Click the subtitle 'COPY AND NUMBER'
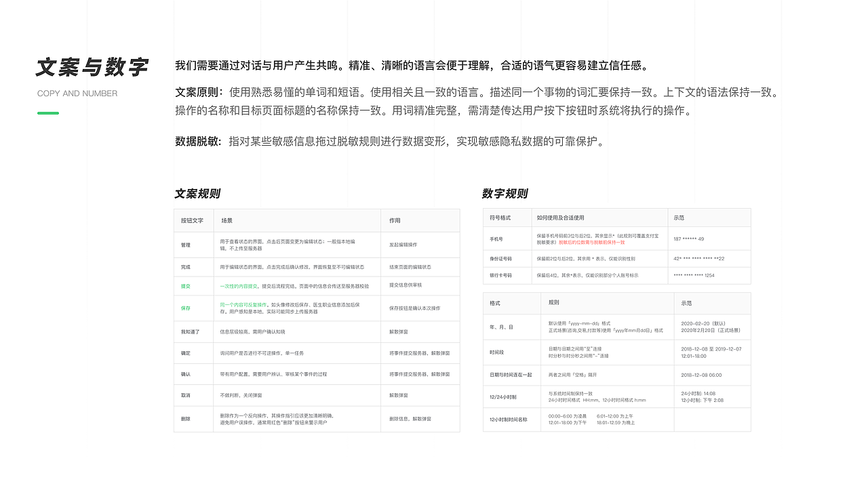This screenshot has width=868, height=488. click(x=77, y=94)
